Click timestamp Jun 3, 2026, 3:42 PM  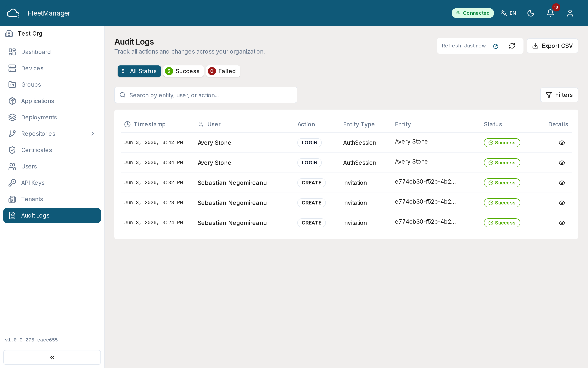point(154,143)
